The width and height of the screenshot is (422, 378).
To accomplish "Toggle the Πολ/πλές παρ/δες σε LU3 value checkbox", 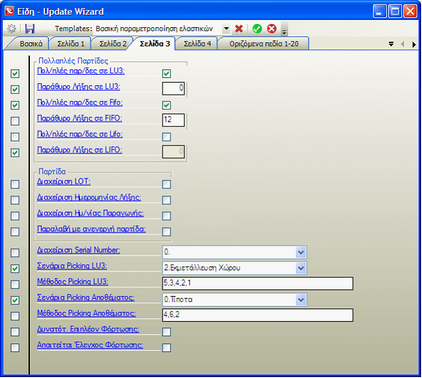I will click(167, 73).
